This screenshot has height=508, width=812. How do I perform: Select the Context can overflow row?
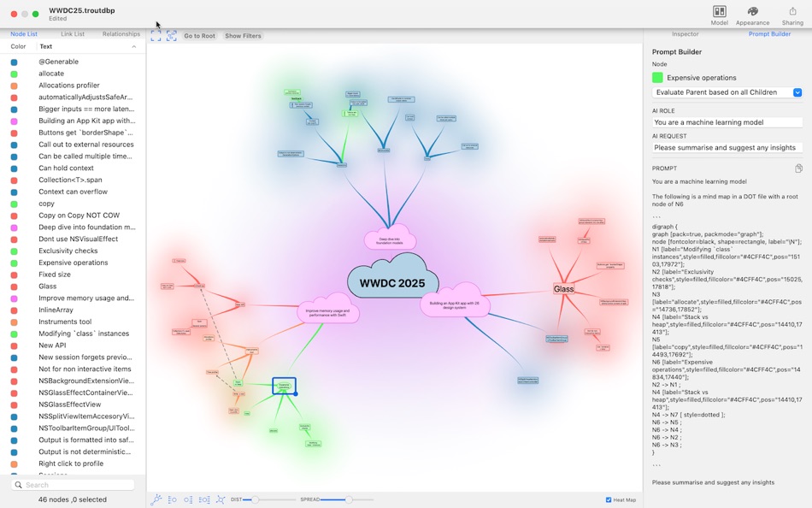(x=73, y=192)
